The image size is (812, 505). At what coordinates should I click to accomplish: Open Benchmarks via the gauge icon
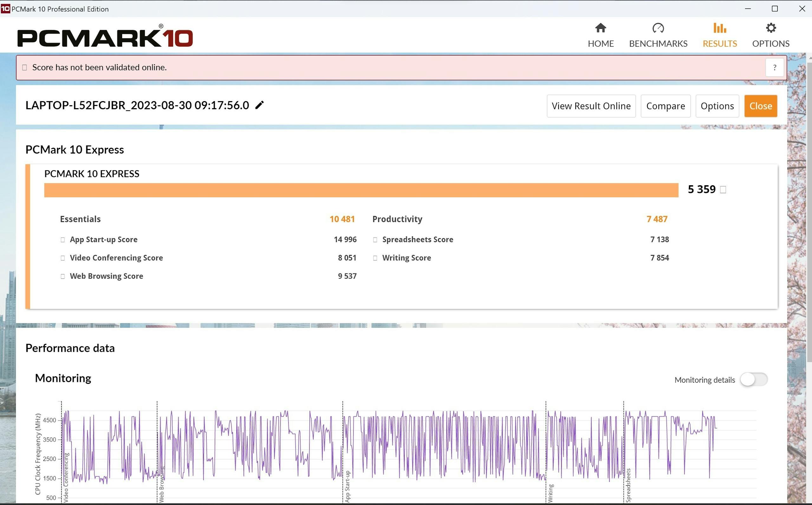click(x=658, y=28)
